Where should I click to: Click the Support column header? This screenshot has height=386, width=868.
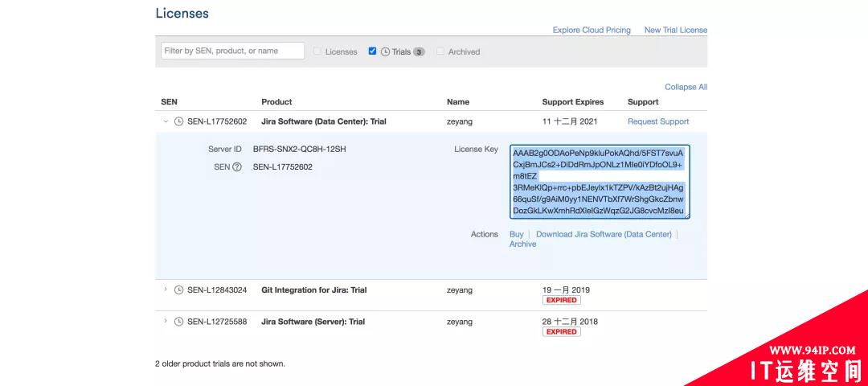(643, 102)
